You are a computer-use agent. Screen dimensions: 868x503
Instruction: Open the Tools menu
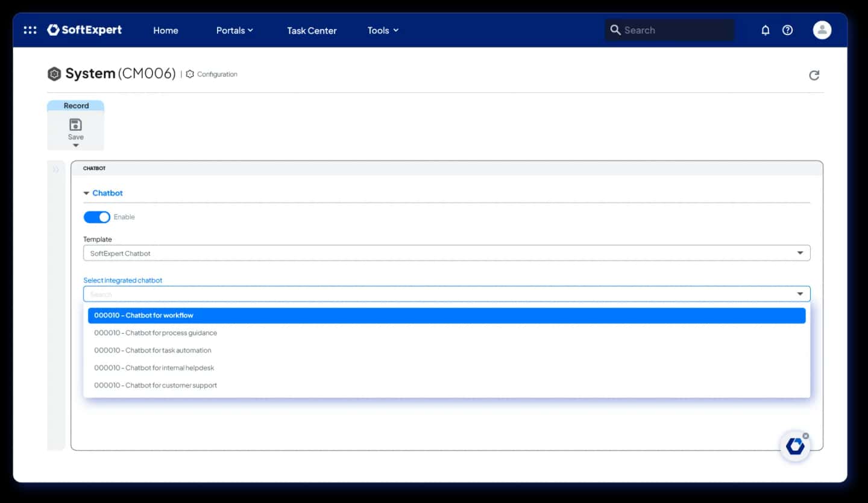click(383, 30)
